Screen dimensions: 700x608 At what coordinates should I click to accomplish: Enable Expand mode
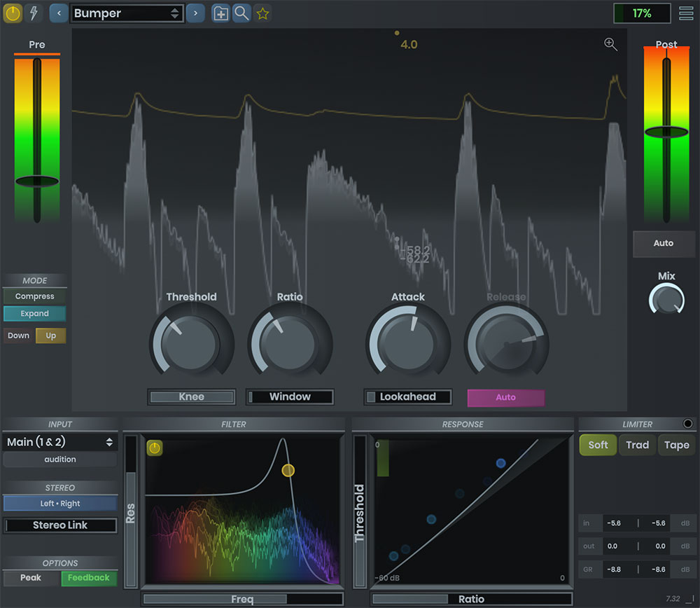pyautogui.click(x=34, y=314)
